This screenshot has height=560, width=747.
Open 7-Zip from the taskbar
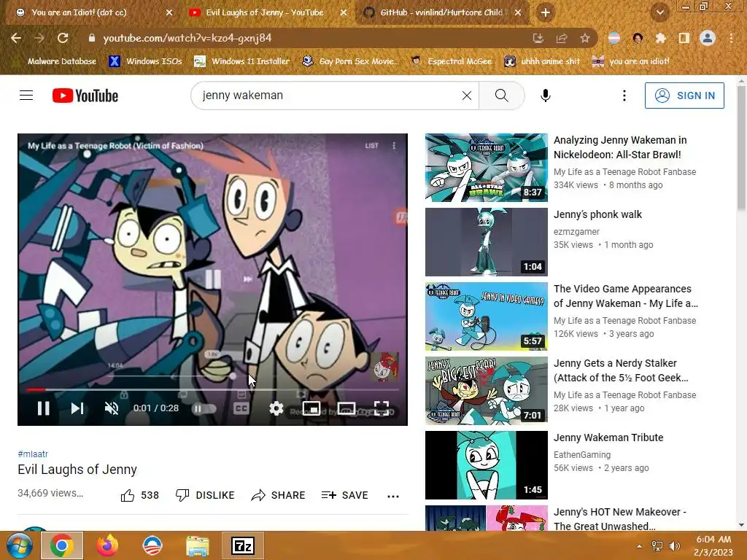[x=242, y=545]
